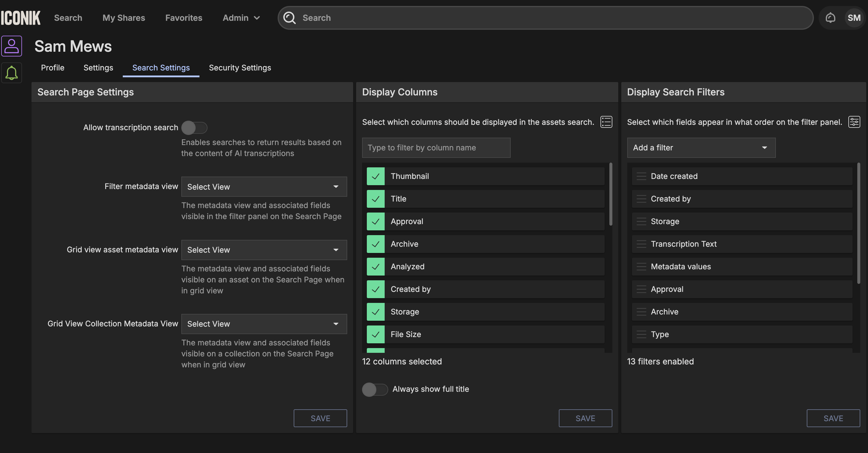Open the notifications bell in top bar
This screenshot has height=453, width=868.
click(830, 18)
